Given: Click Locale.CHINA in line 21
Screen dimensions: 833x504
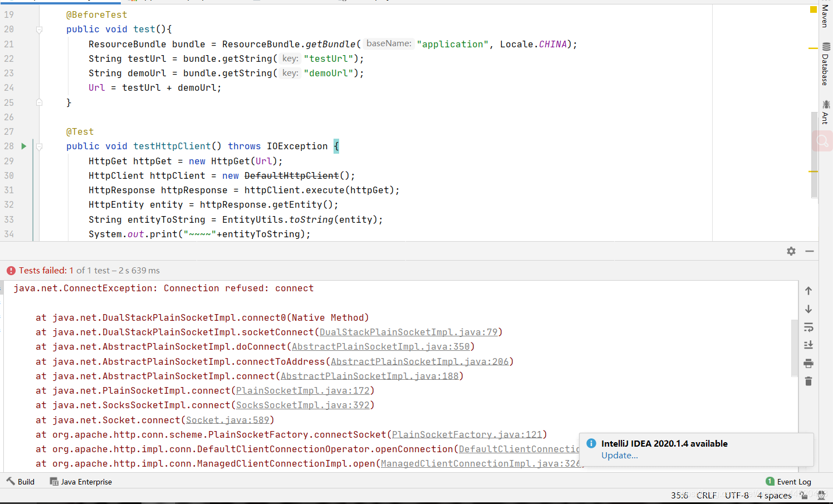Looking at the screenshot, I should click(533, 45).
